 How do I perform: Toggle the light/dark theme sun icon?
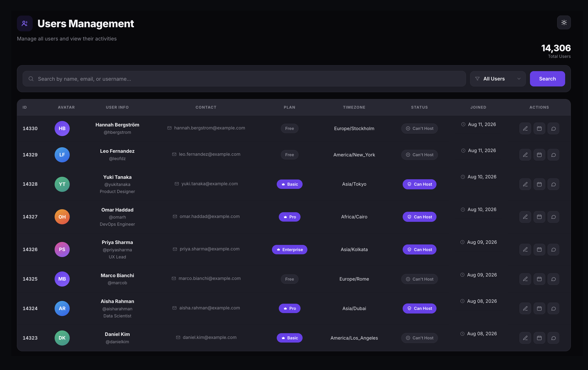point(564,22)
